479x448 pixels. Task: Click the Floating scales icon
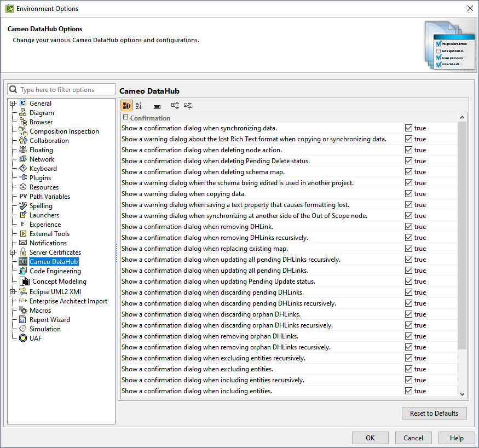tap(23, 150)
